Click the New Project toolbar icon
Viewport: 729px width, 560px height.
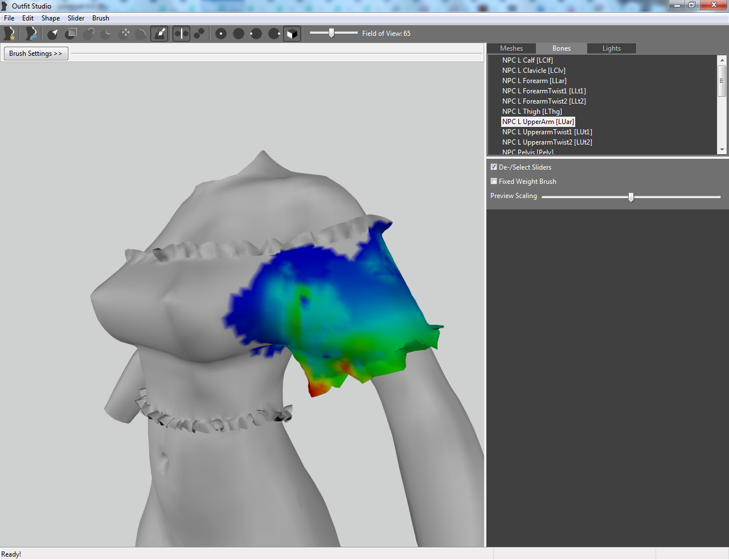tap(9, 34)
